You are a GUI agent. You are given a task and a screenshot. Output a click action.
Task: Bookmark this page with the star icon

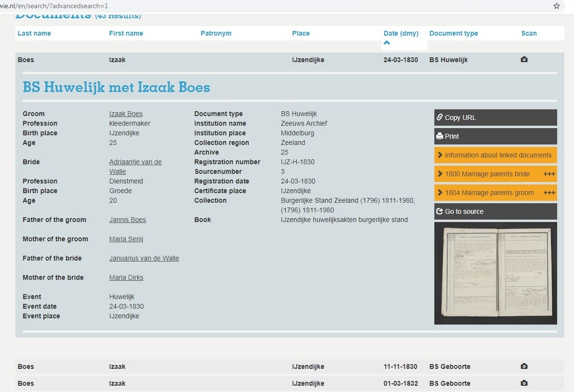[x=557, y=6]
